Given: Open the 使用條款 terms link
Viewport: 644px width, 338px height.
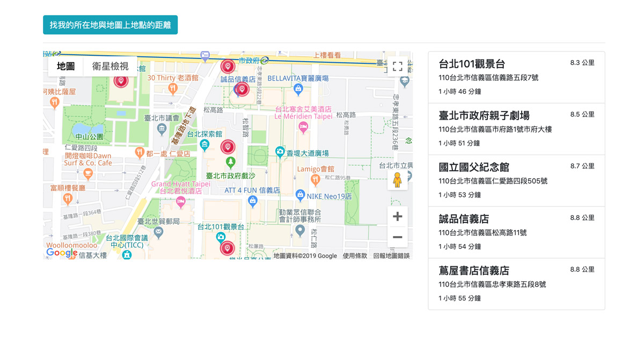Looking at the screenshot, I should [355, 256].
